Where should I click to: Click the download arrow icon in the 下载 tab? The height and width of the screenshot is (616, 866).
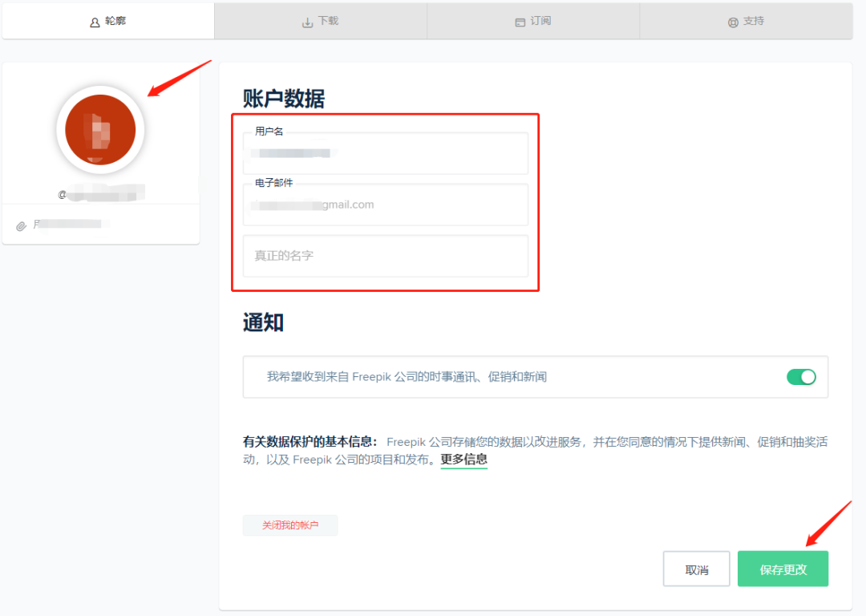click(307, 22)
